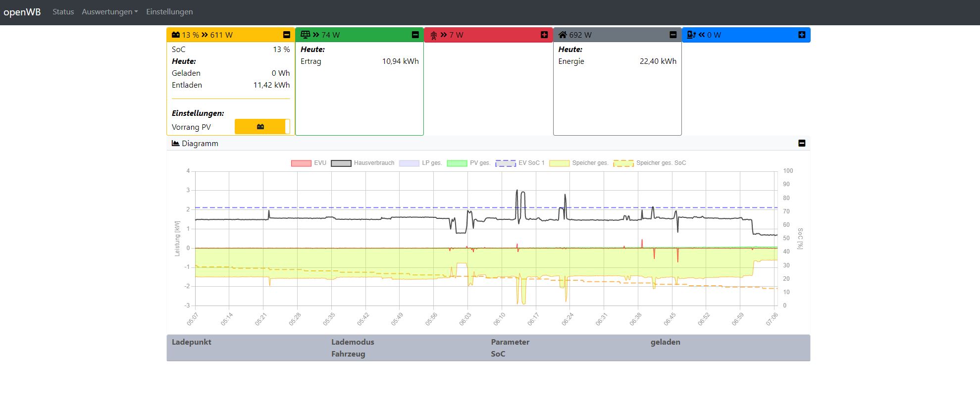The image size is (980, 412).
Task: Click the openWB brand link
Action: [x=22, y=12]
